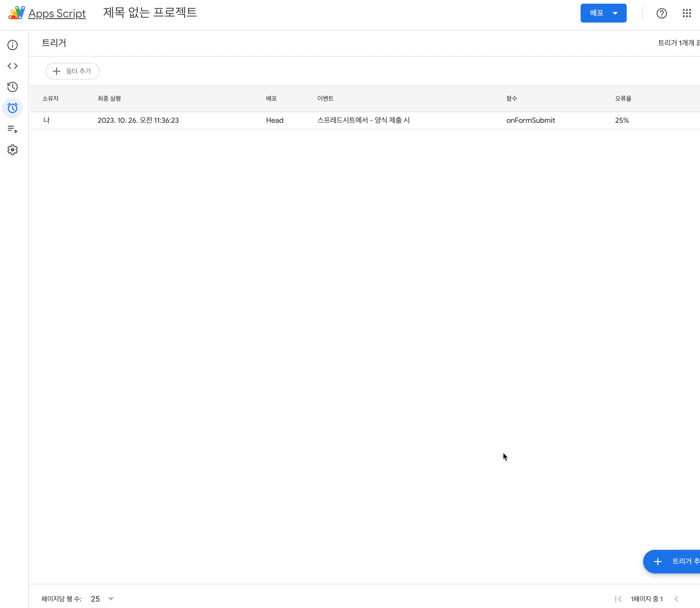Go to previous page chevron icon

pos(677,599)
